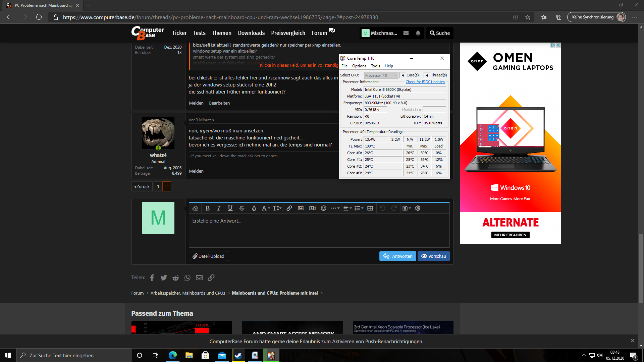
Task: Click the eraser remove-formatting icon
Action: click(195, 208)
